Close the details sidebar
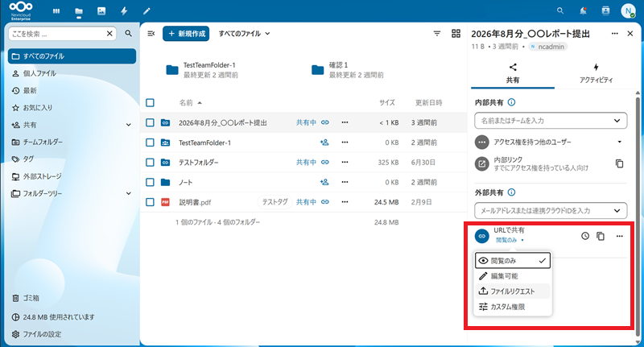The height and width of the screenshot is (347, 644). 630,34
